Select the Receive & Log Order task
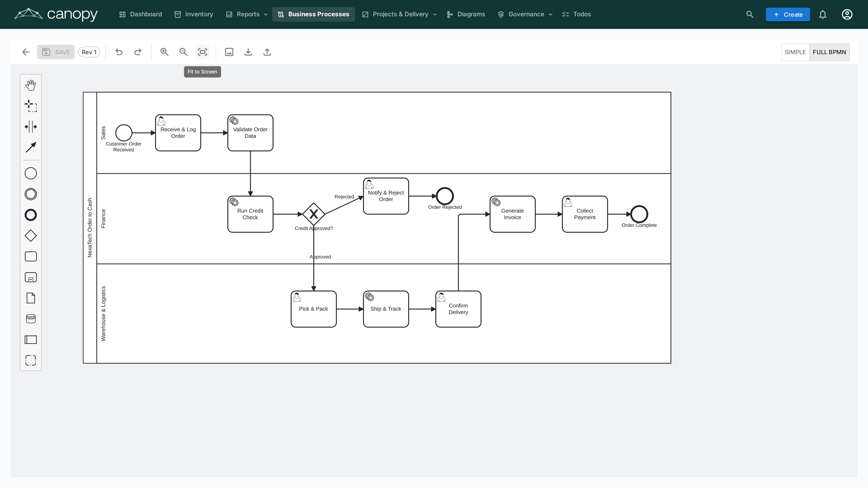 (x=178, y=133)
